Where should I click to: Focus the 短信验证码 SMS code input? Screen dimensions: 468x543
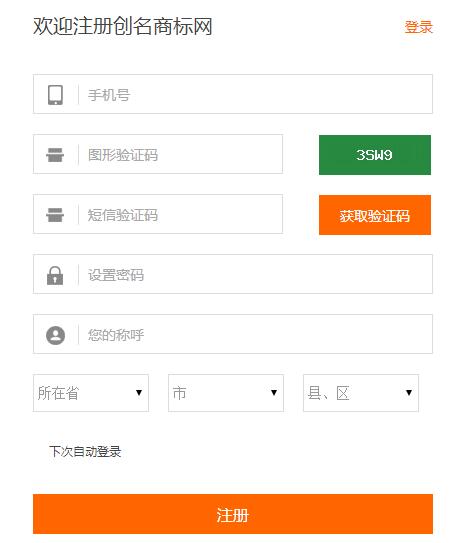pos(158,214)
